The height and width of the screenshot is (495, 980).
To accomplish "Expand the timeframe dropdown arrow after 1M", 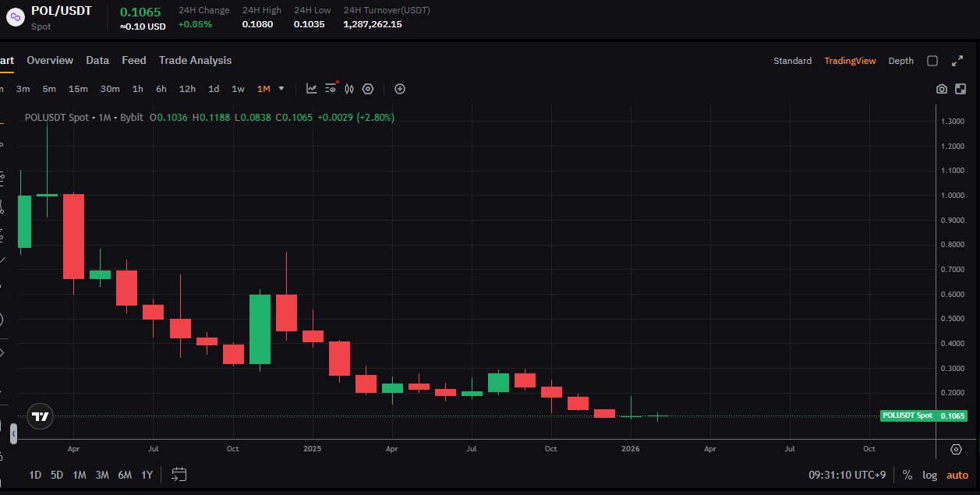I will point(281,89).
